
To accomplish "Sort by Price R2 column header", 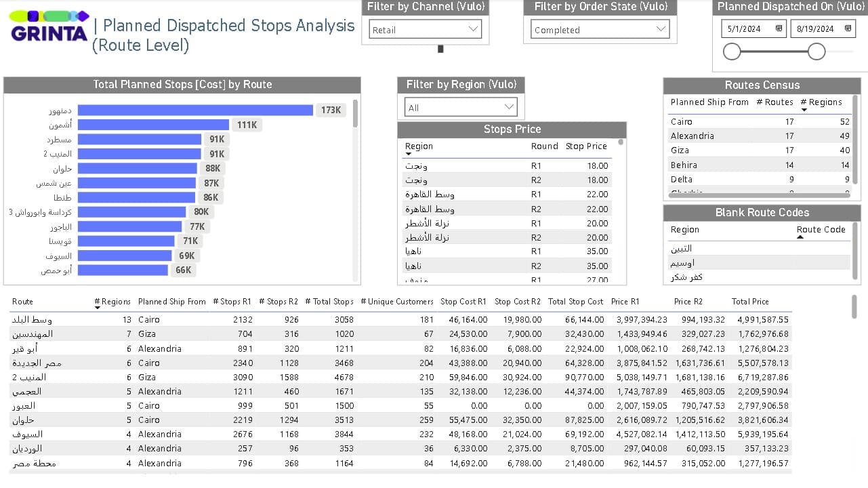I will tap(688, 302).
